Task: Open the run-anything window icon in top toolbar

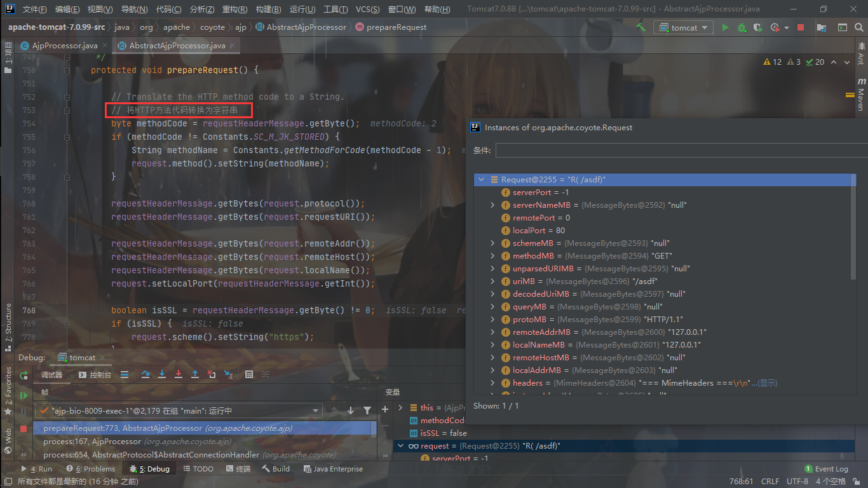Action: tap(842, 27)
